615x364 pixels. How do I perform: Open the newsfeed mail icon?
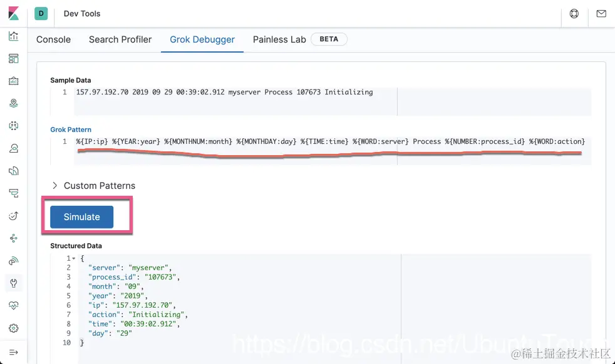(x=601, y=14)
